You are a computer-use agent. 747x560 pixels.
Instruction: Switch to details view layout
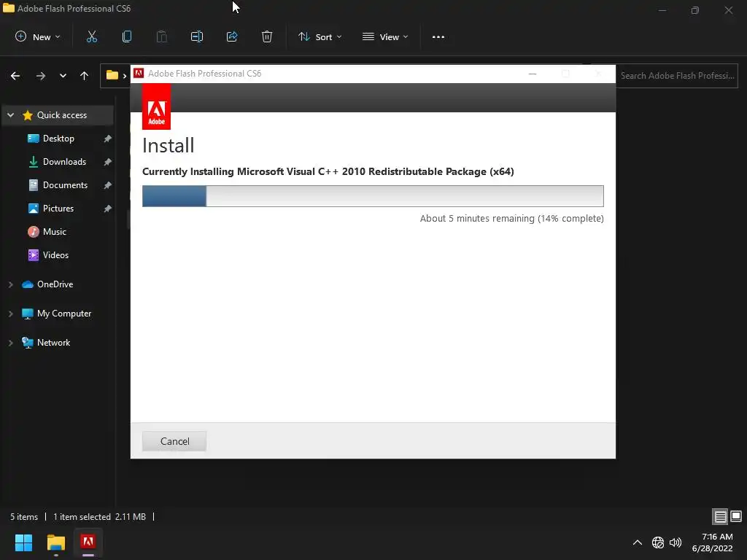(x=720, y=517)
